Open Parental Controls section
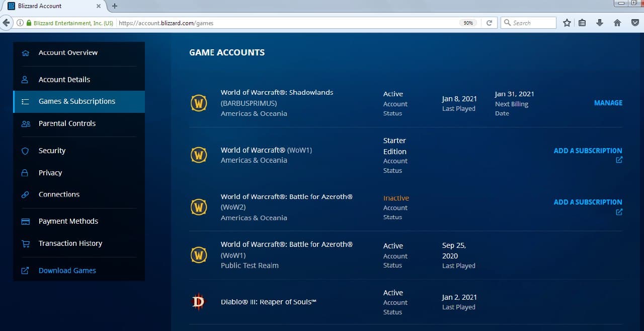 (x=67, y=123)
